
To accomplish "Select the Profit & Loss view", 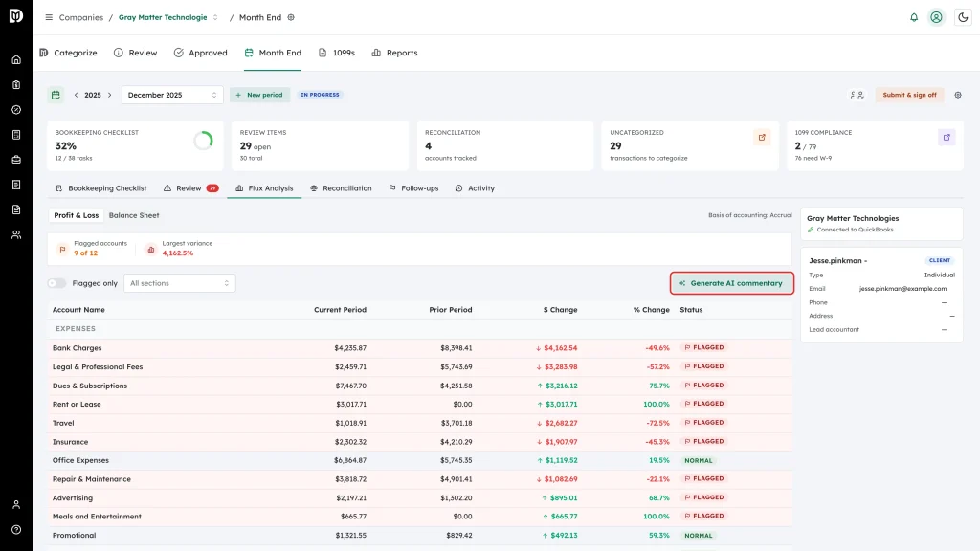I will pyautogui.click(x=77, y=215).
